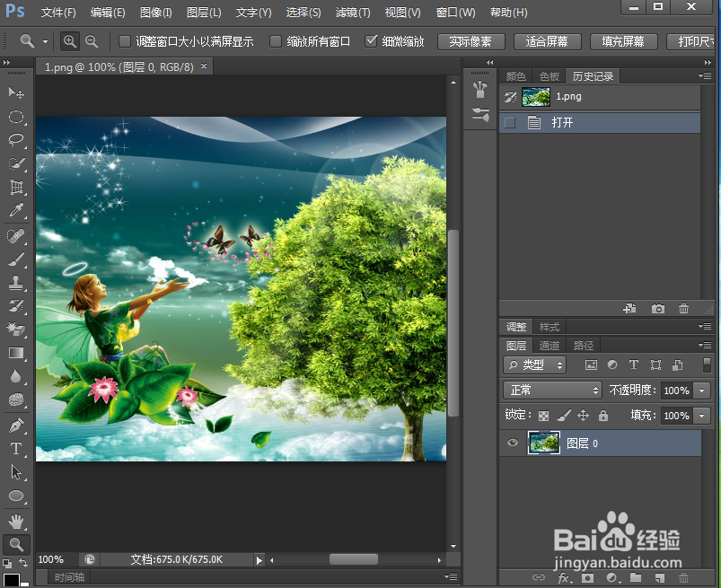Select the Clone Stamp tool
The image size is (721, 588).
[x=16, y=283]
